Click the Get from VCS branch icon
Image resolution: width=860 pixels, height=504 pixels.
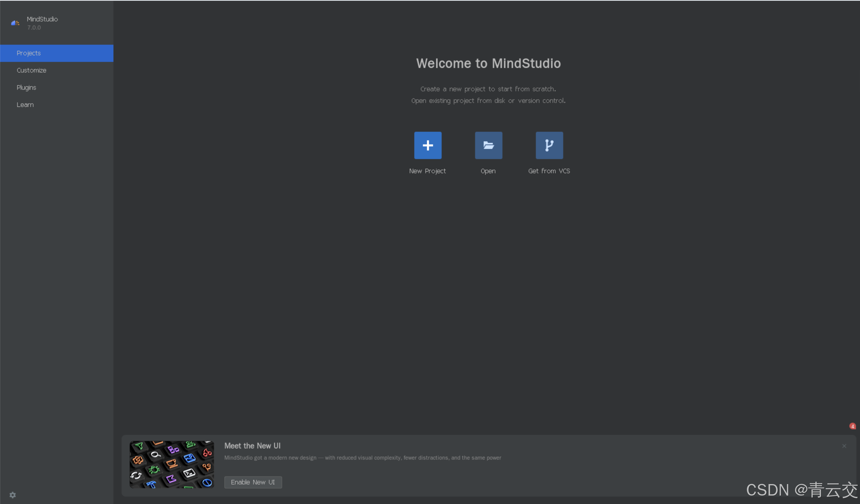549,145
